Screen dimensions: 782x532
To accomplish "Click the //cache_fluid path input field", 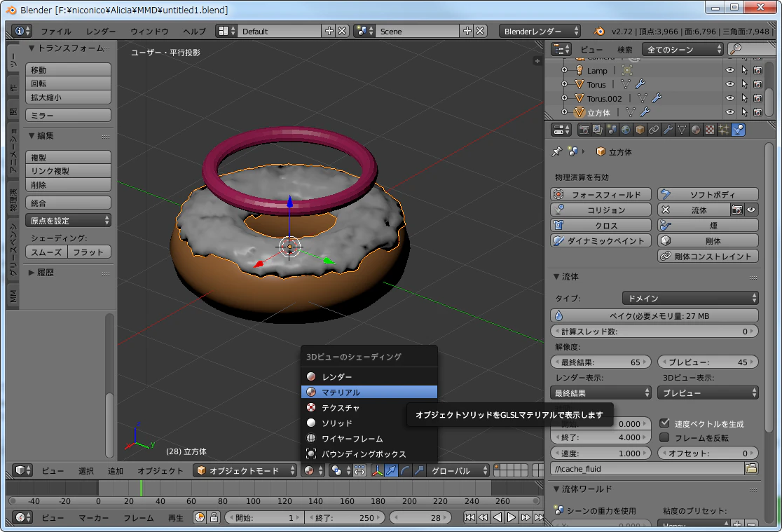I will point(647,469).
